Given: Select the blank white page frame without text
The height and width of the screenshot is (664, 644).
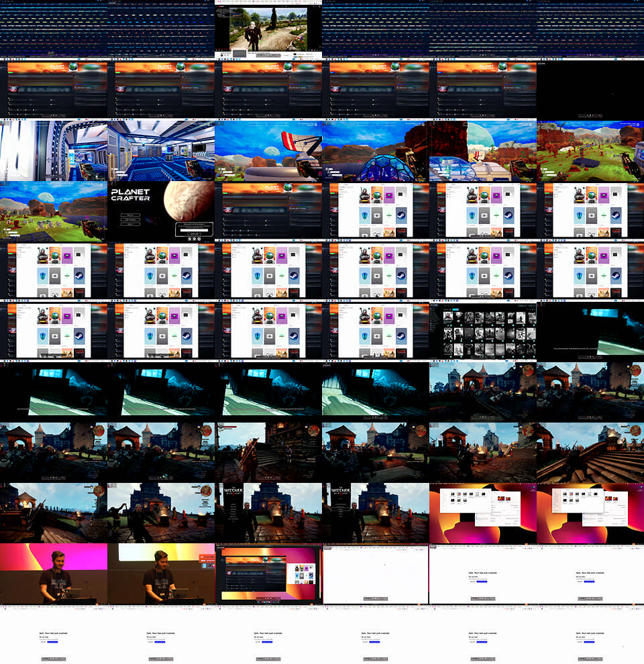Looking at the screenshot, I should click(x=376, y=574).
